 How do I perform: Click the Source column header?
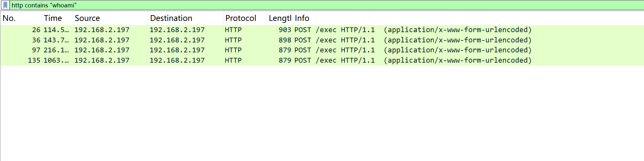[87, 18]
